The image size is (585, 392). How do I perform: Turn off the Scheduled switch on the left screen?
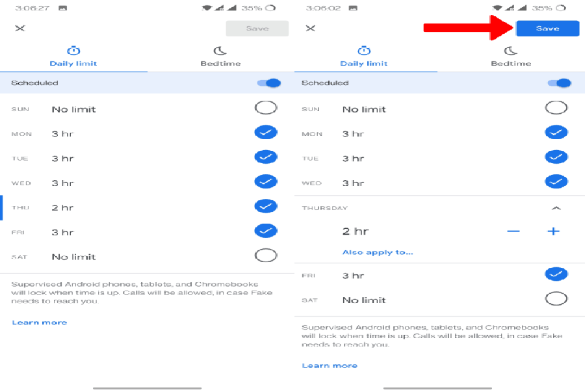click(x=268, y=83)
